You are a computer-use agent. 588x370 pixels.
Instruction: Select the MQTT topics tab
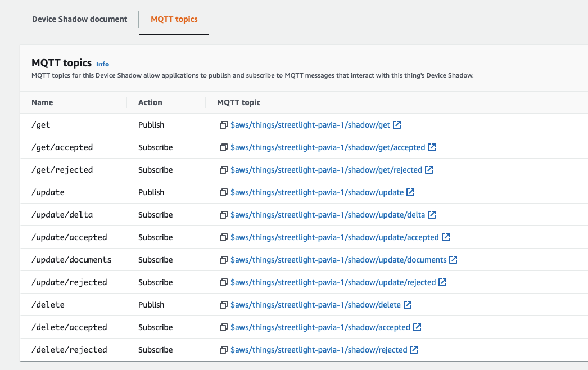pos(174,19)
